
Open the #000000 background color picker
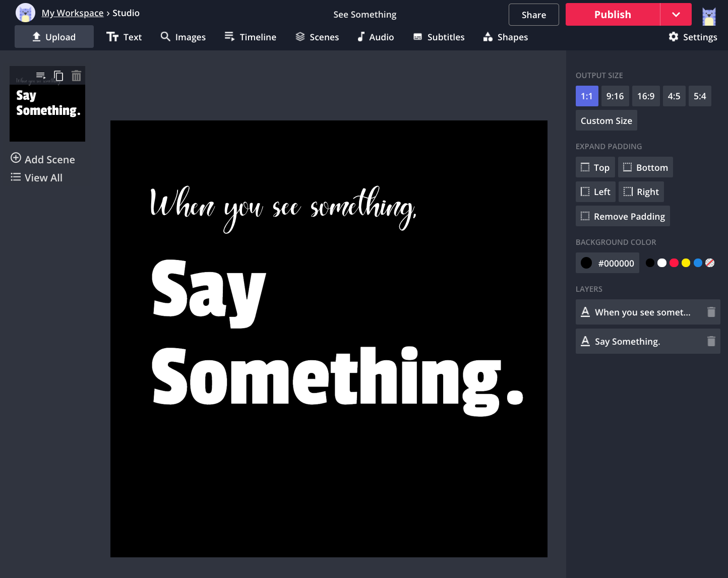608,263
